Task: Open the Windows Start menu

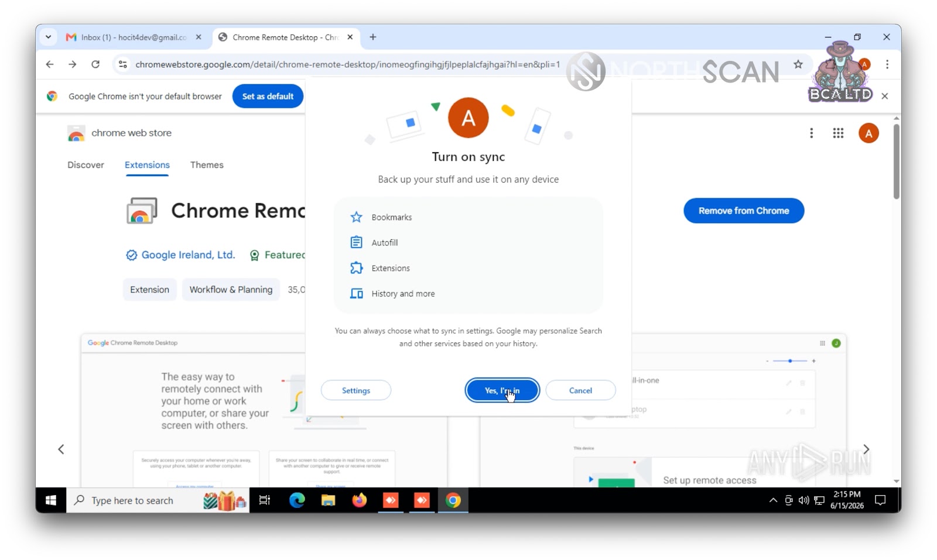Action: click(51, 500)
